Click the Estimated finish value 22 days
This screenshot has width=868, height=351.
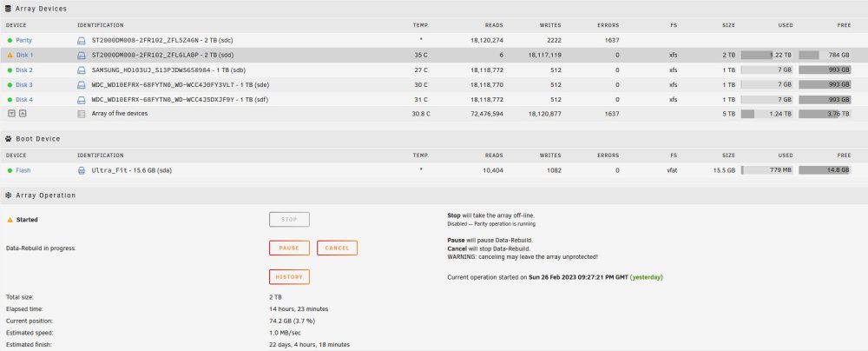click(310, 345)
